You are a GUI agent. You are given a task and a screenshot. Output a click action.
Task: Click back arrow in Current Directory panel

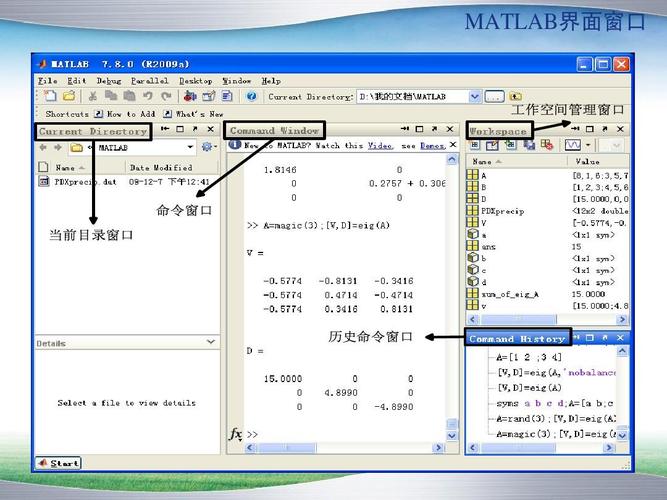43,148
